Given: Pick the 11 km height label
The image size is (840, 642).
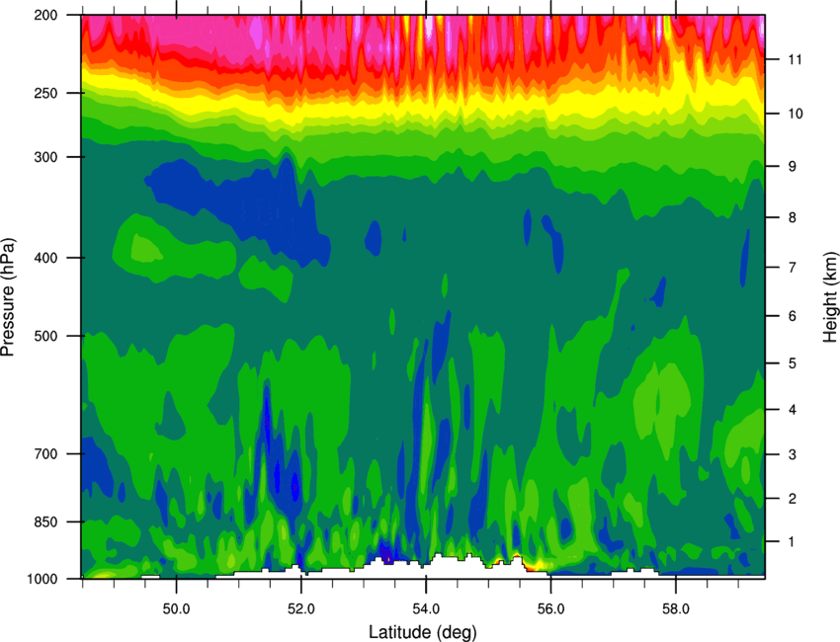Looking at the screenshot, I should coord(795,59).
